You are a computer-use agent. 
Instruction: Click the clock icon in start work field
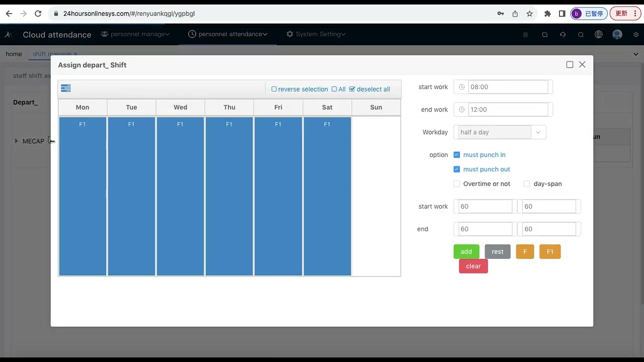point(461,87)
